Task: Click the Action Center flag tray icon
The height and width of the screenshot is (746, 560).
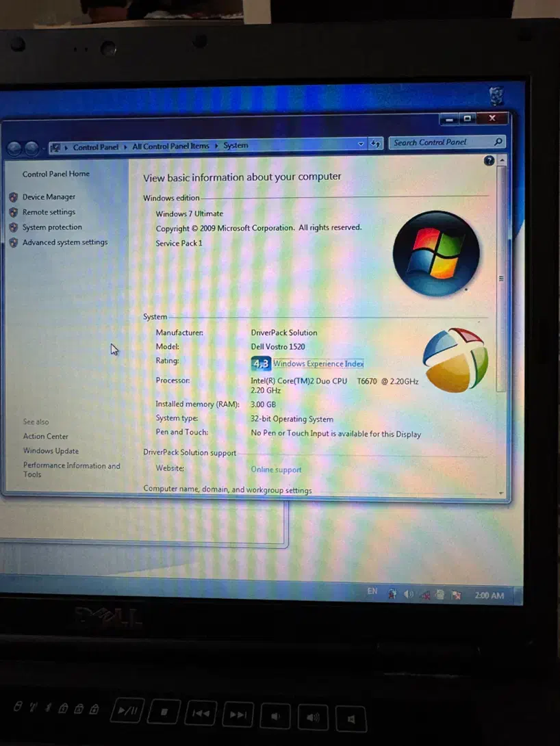Action: click(456, 595)
